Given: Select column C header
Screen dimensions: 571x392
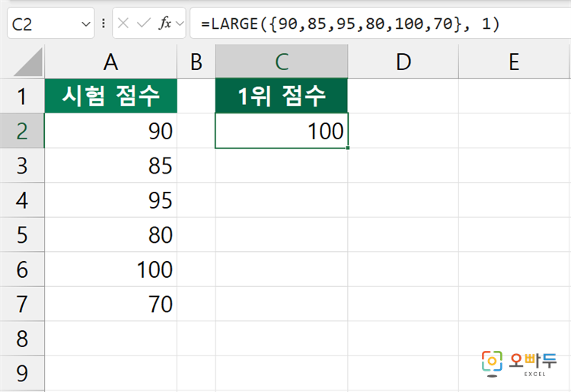Looking at the screenshot, I should 282,62.
